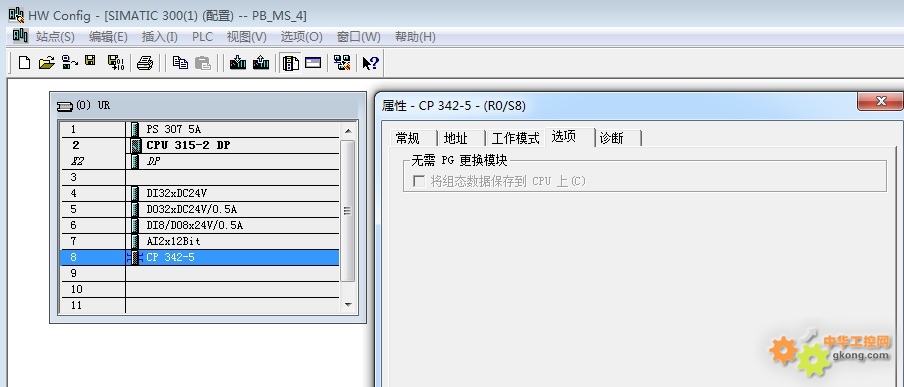Viewport: 904px width, 387px height.
Task: Select slot 9 number cell
Action: tap(93, 273)
